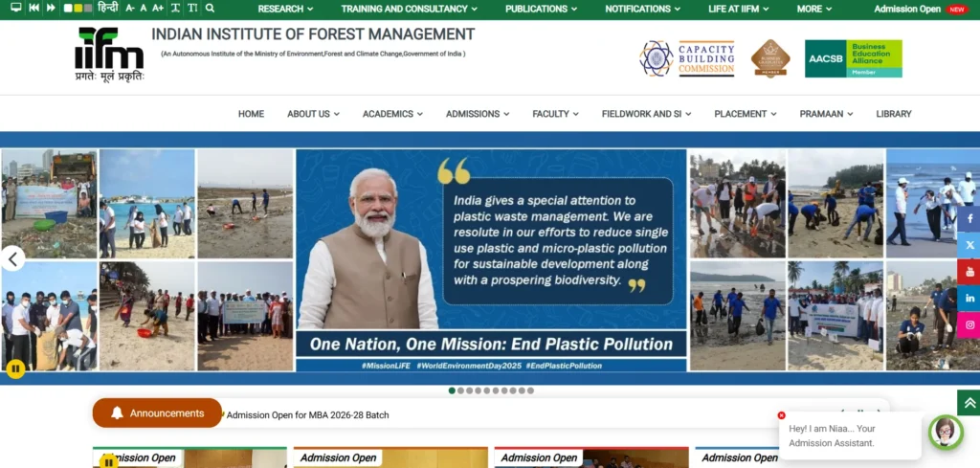The image size is (980, 468).
Task: Click the skip-forward double arrow icon
Action: click(52, 8)
